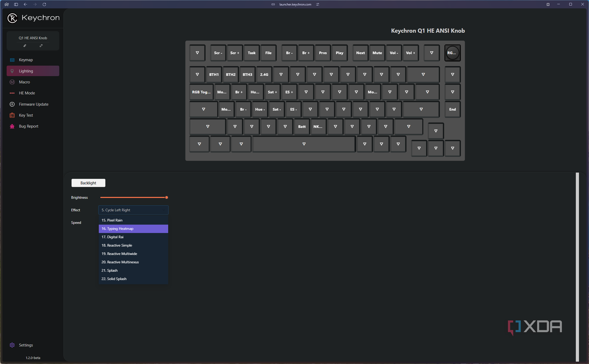Open the Effect dropdown field
This screenshot has height=364, width=589.
(x=133, y=210)
